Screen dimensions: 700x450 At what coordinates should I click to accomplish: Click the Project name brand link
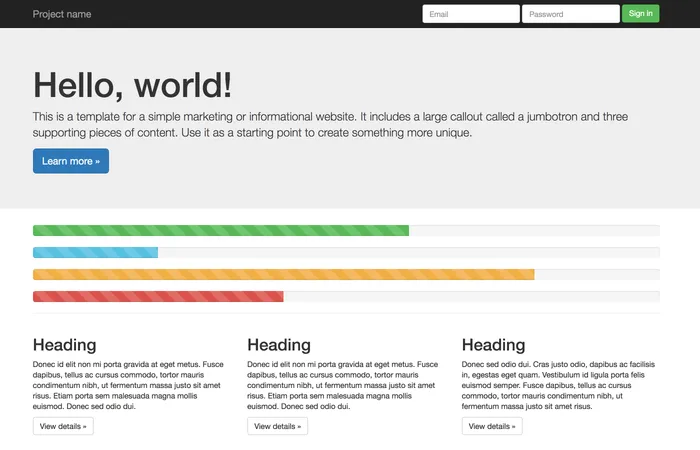(62, 14)
